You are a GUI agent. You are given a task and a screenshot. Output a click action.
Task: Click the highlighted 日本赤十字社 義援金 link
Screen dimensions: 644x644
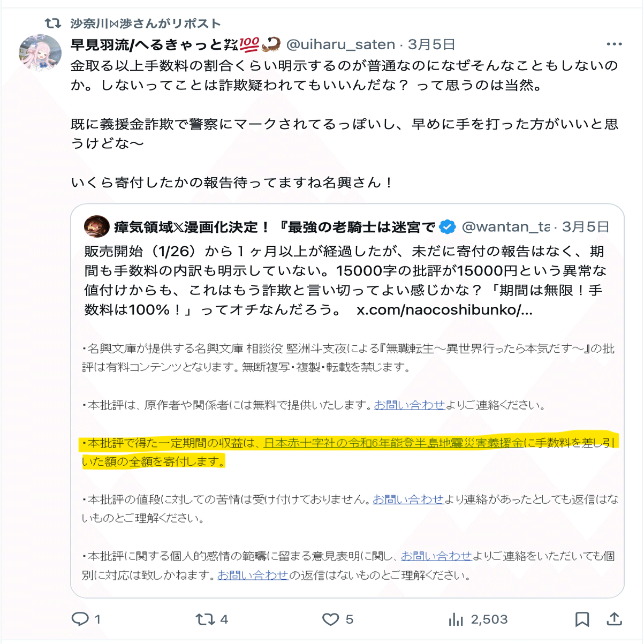393,443
